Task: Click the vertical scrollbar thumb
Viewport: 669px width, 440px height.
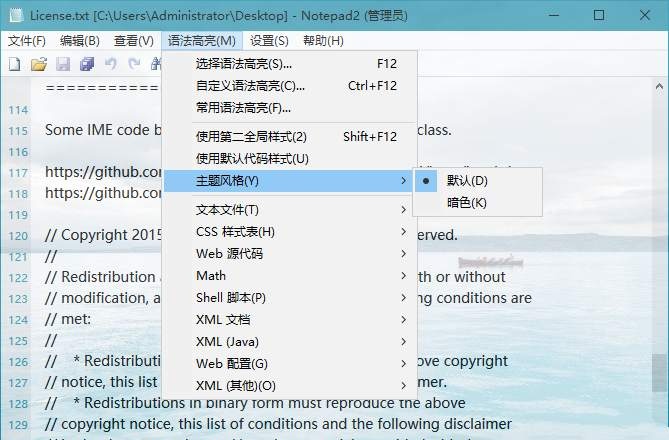Action: tap(659, 373)
